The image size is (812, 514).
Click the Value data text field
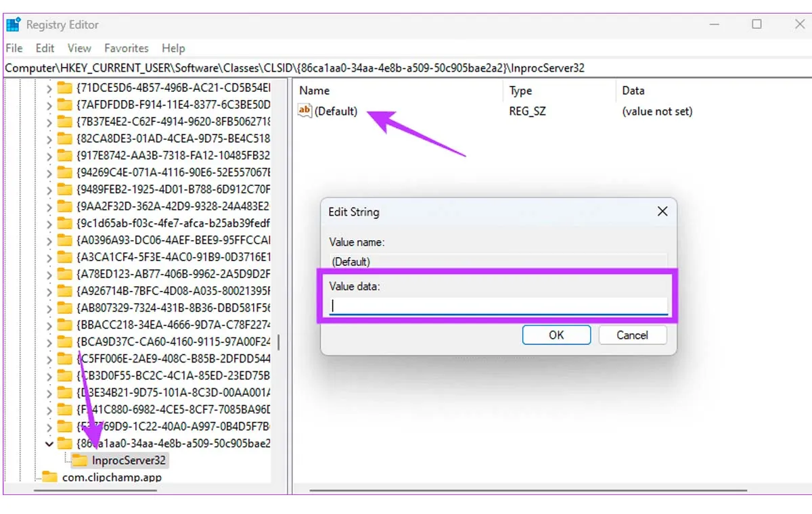[499, 306]
